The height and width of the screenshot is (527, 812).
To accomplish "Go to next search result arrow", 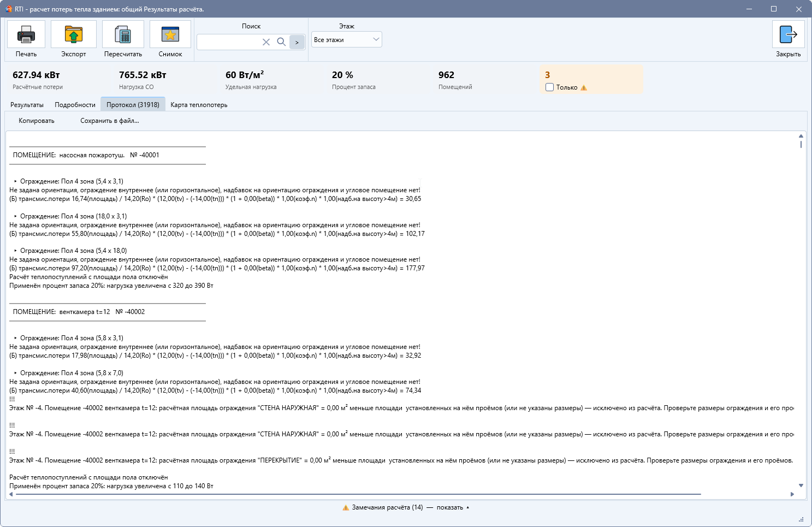I will pyautogui.click(x=297, y=42).
